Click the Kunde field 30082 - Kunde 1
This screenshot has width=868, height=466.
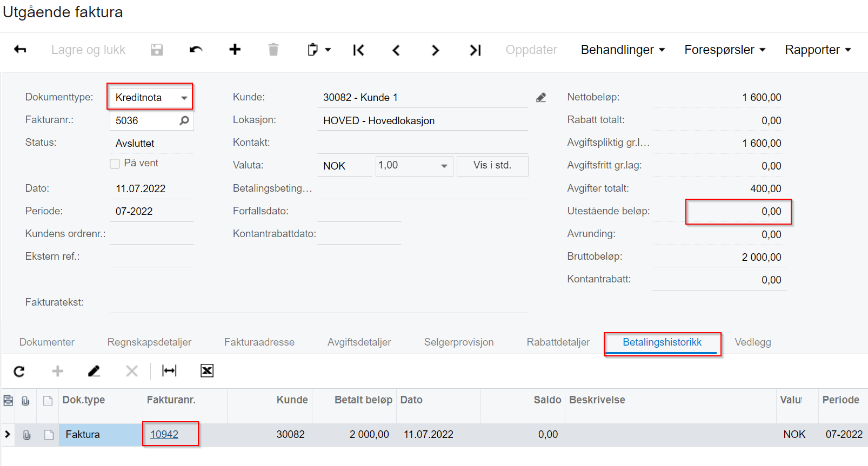(x=423, y=97)
